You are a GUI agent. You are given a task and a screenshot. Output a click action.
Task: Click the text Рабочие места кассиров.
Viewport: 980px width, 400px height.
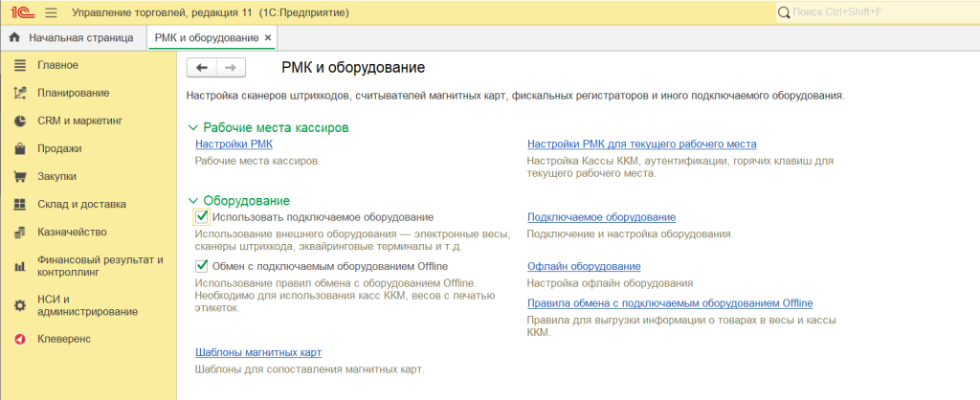[x=276, y=128]
